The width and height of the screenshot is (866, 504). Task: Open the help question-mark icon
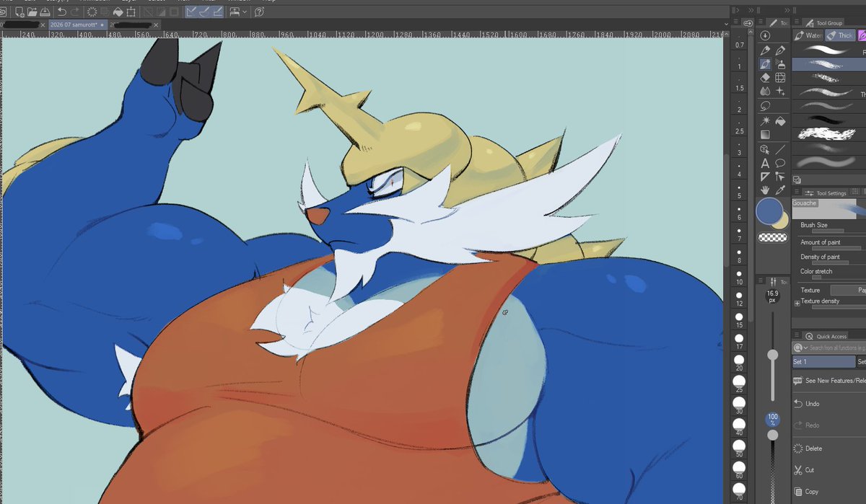(x=259, y=12)
